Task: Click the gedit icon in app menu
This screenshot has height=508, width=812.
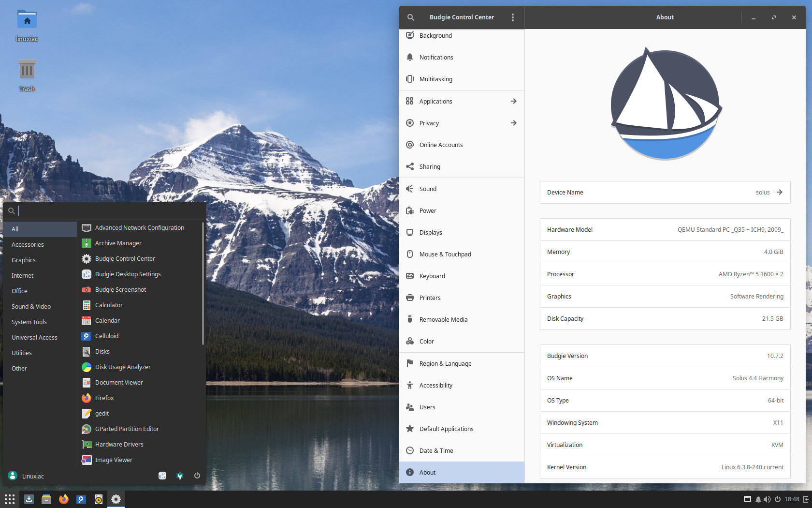Action: (87, 413)
